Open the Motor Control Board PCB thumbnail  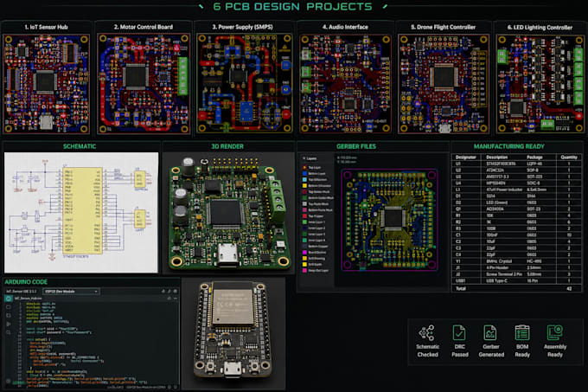(144, 84)
